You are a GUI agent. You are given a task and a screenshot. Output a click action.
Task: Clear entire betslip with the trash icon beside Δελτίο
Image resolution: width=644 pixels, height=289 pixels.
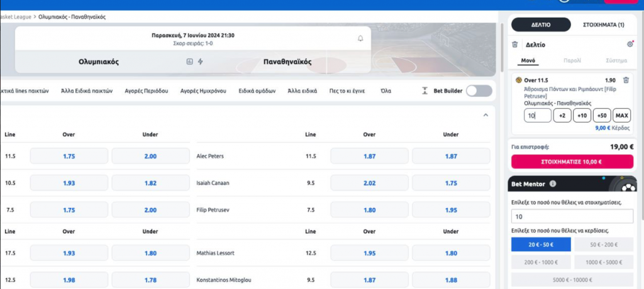(515, 45)
